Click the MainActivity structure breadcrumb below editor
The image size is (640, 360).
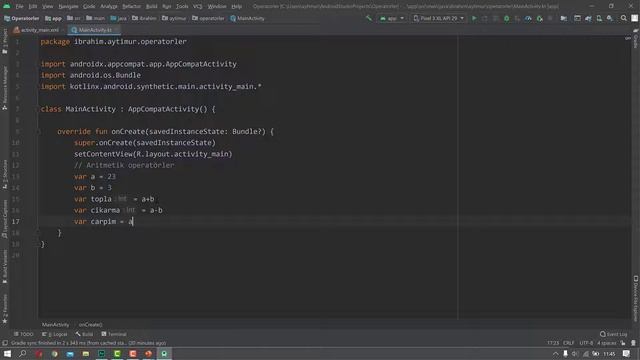tap(56, 325)
